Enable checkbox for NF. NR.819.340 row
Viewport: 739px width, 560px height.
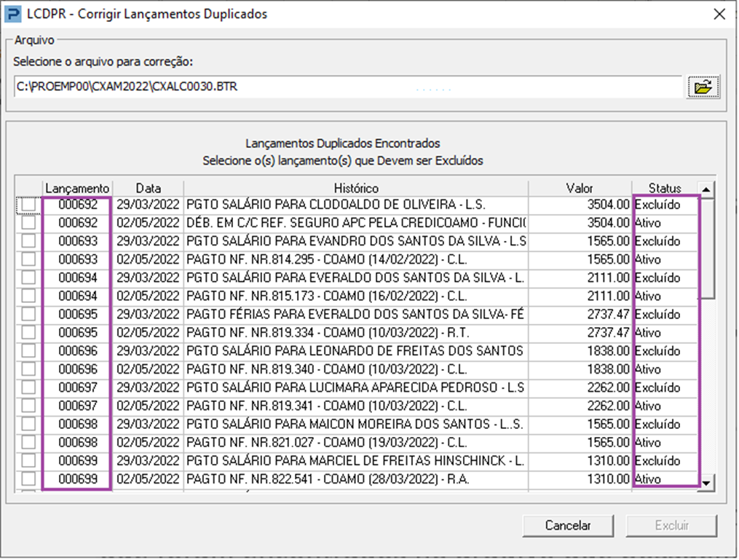[x=28, y=369]
